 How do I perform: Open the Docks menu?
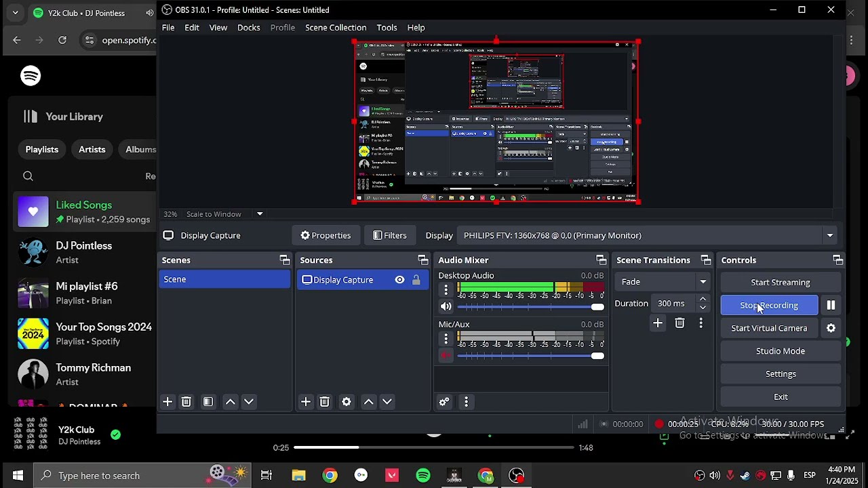tap(249, 28)
